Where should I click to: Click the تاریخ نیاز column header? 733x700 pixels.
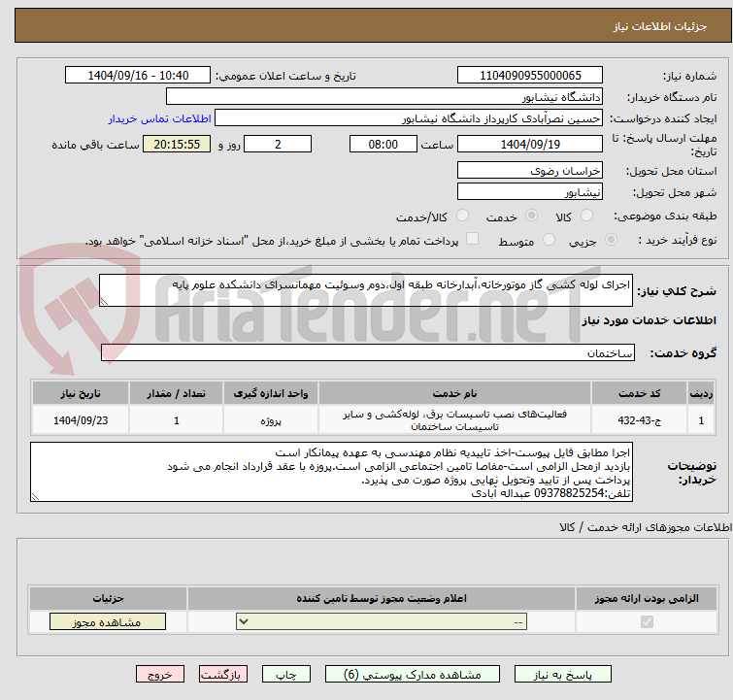[81, 393]
